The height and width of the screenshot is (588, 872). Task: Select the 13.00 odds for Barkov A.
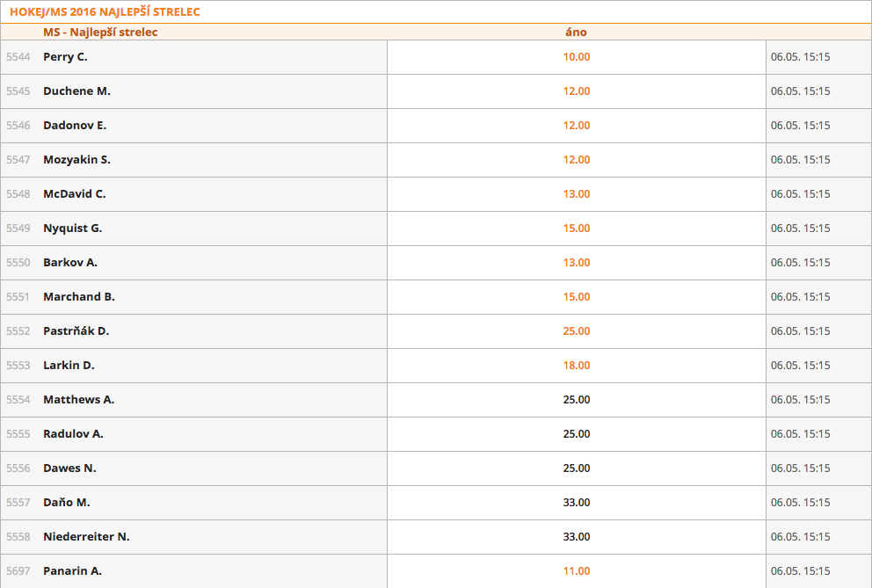[x=577, y=263]
